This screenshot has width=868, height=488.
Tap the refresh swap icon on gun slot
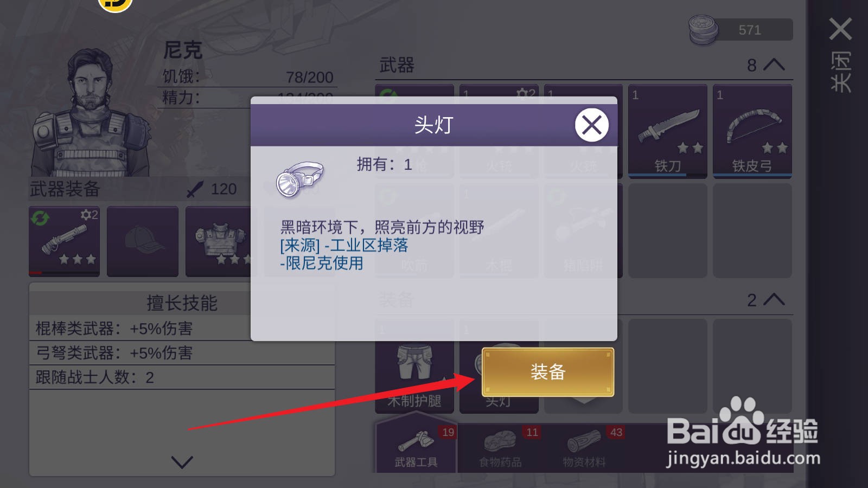40,218
